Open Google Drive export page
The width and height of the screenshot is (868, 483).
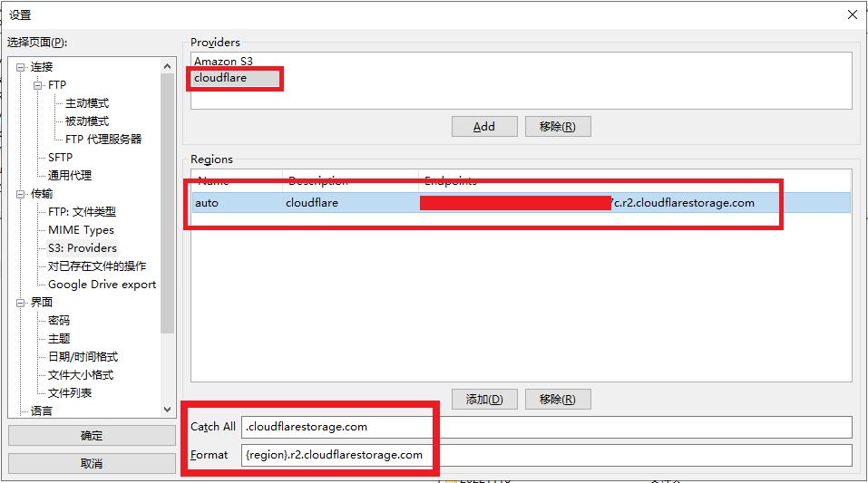point(102,285)
